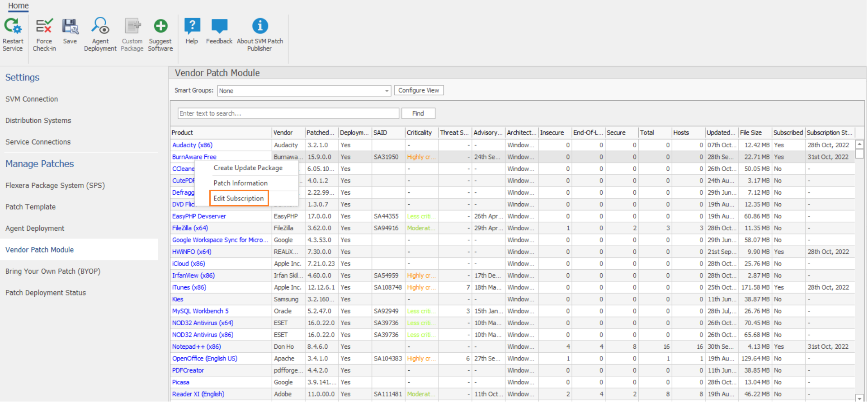This screenshot has width=868, height=402.
Task: Sort by Hosts column header
Action: (688, 133)
